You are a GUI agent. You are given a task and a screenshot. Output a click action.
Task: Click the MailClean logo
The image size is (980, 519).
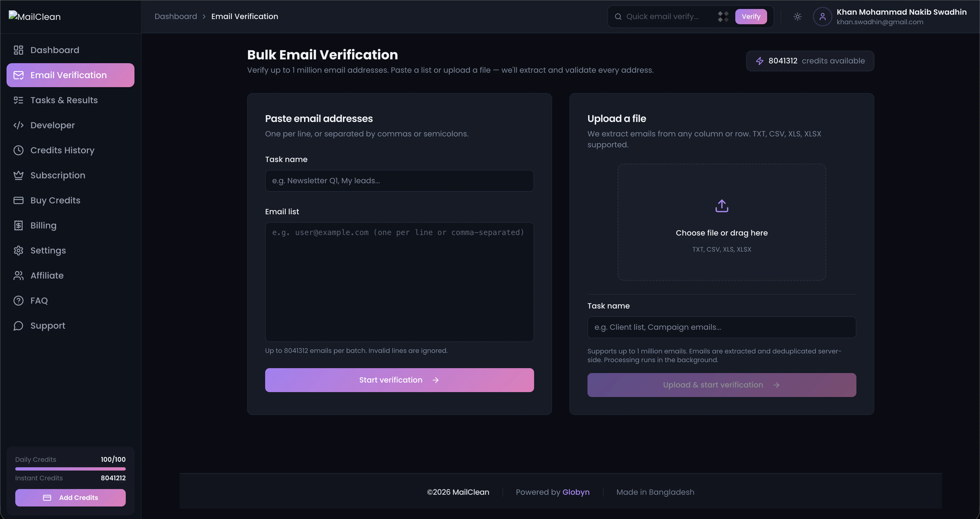[x=35, y=16]
